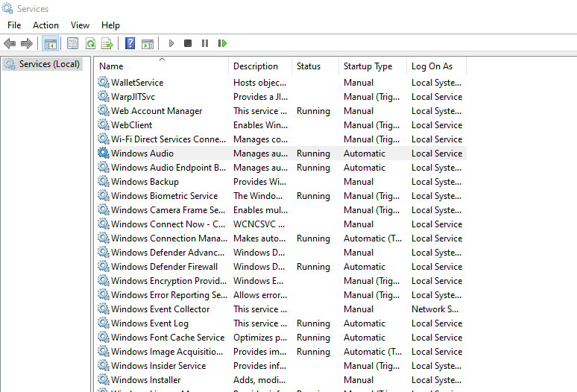Click the Automatic startup type of Windows Audio

pos(365,154)
